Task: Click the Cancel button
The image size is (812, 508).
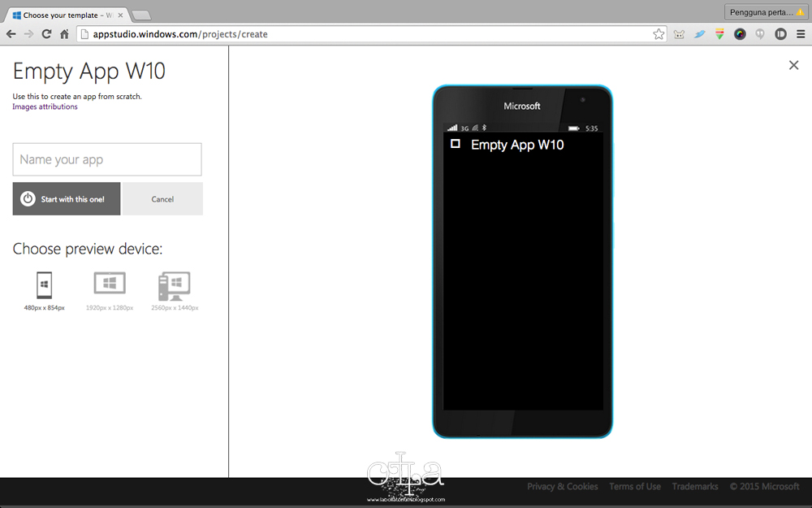Action: (x=162, y=198)
